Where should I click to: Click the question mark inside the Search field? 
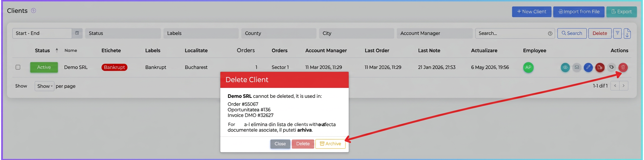(550, 33)
